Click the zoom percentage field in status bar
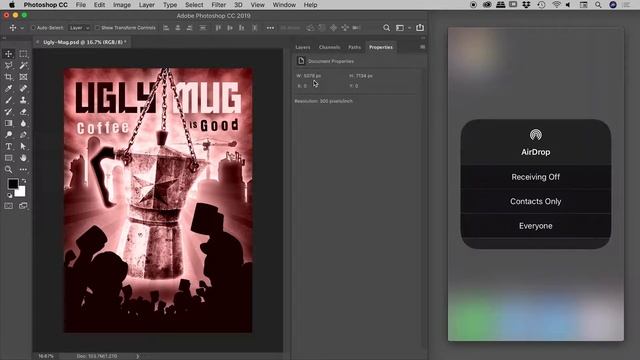The width and height of the screenshot is (640, 360). point(46,356)
